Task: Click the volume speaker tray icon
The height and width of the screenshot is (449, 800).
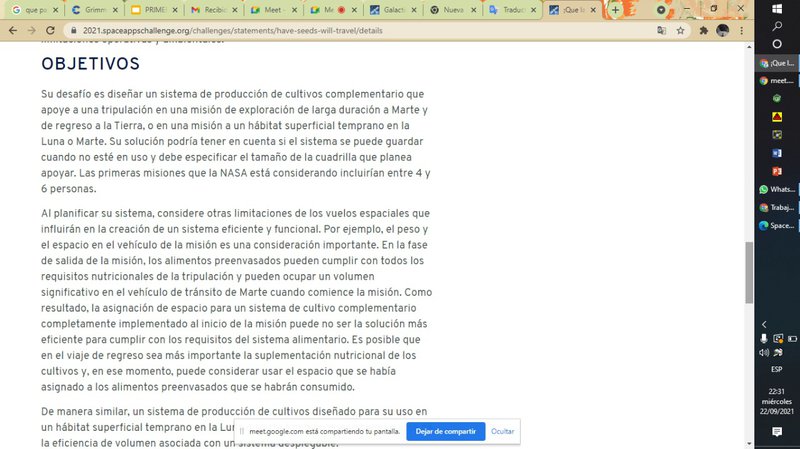Action: tap(764, 352)
